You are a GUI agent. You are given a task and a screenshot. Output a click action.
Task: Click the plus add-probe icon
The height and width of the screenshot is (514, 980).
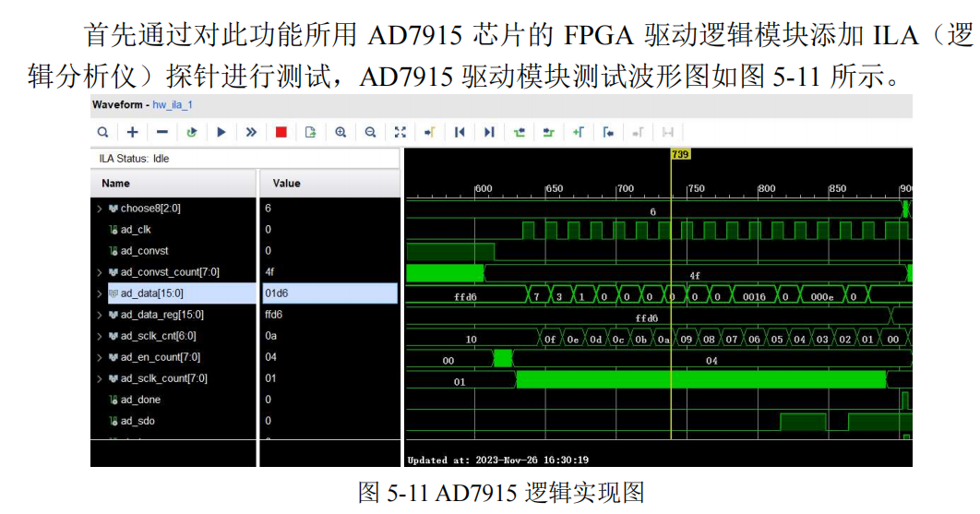133,132
